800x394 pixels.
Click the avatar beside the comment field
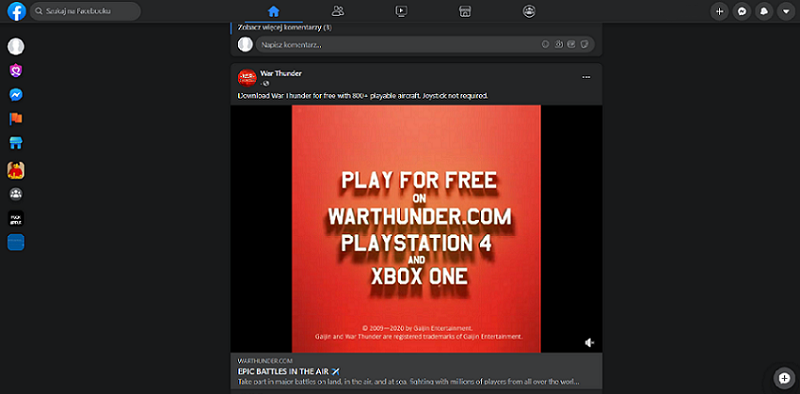pos(245,44)
